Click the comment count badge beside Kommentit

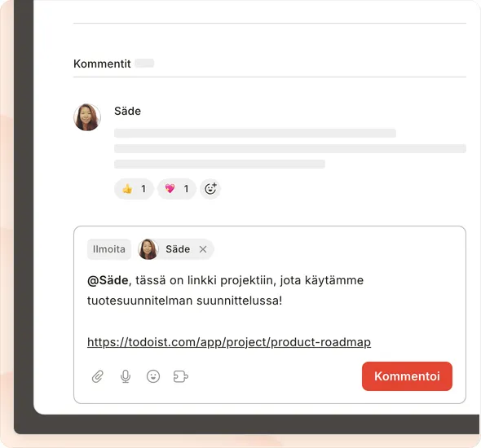pyautogui.click(x=144, y=63)
